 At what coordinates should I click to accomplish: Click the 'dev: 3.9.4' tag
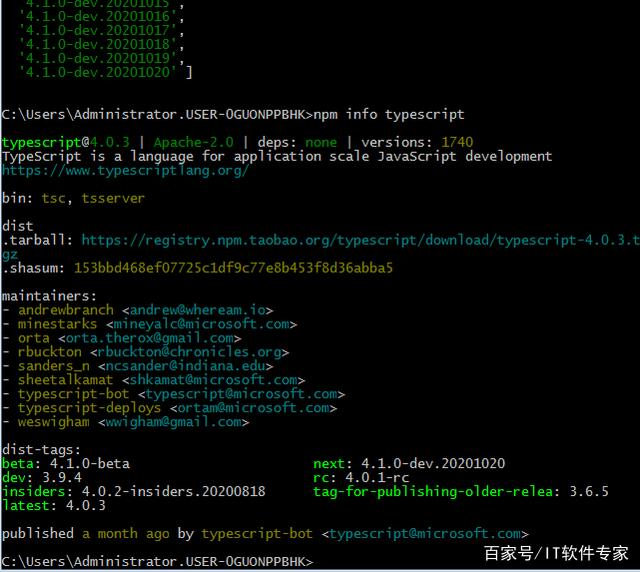click(42, 478)
